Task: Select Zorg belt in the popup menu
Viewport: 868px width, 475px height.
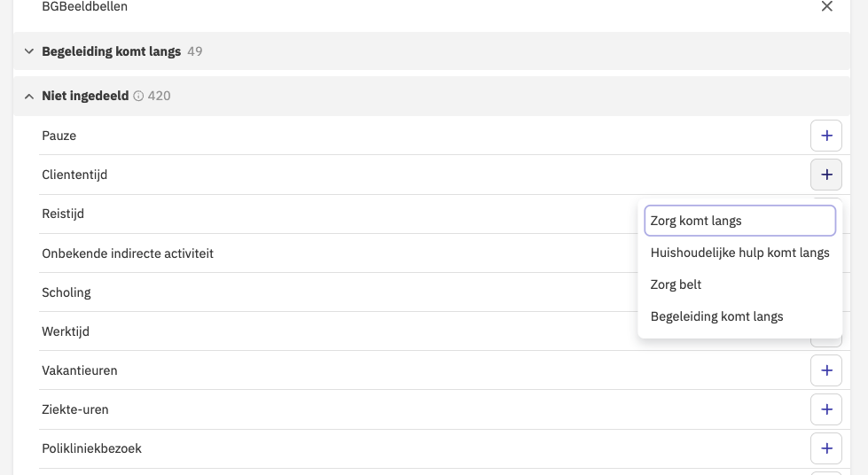Action: [x=739, y=284]
